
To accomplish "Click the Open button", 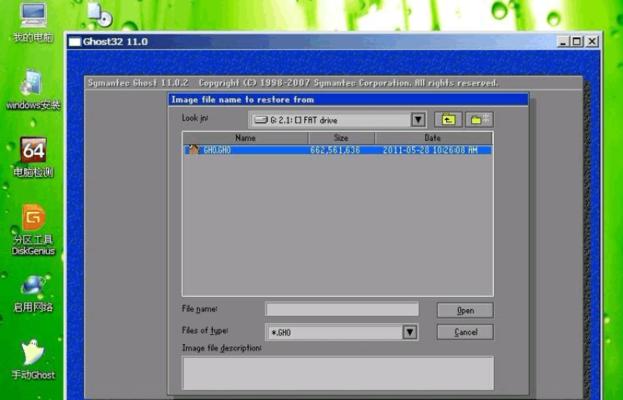I will (x=465, y=310).
